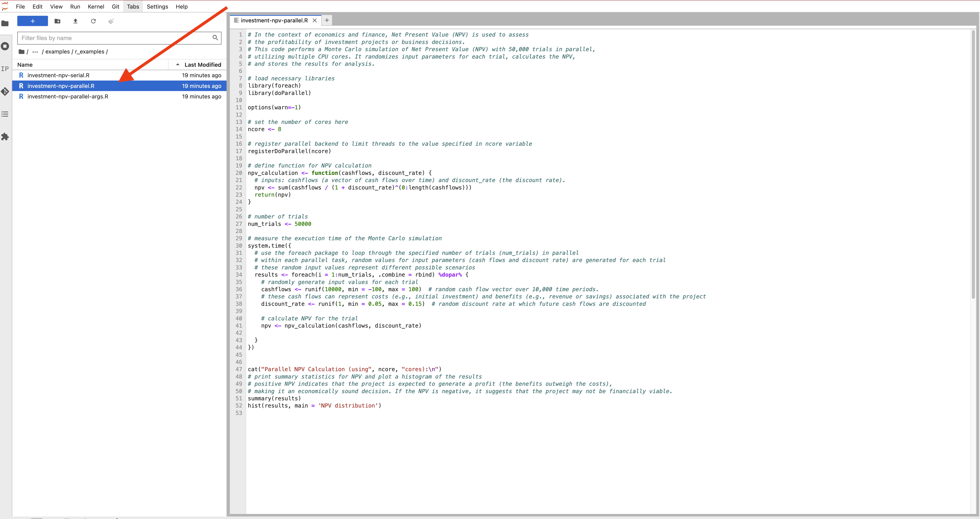Click the Git clone toolbar icon

111,21
